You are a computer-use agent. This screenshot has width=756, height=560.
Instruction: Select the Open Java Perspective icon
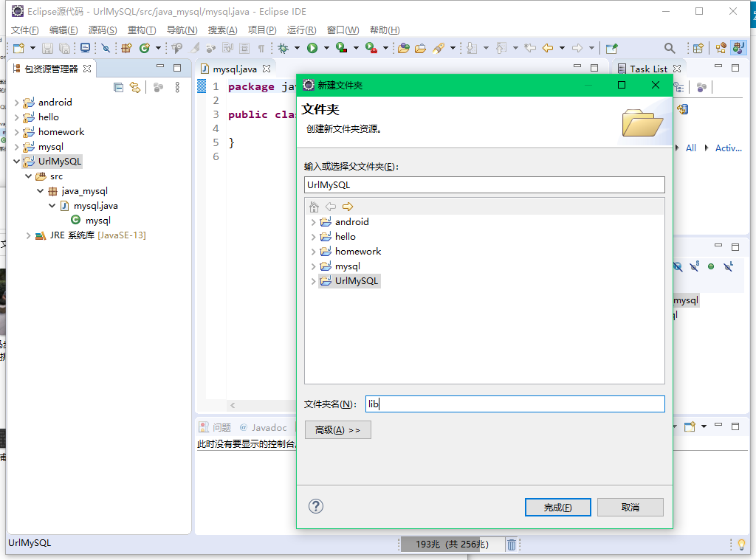pyautogui.click(x=738, y=48)
